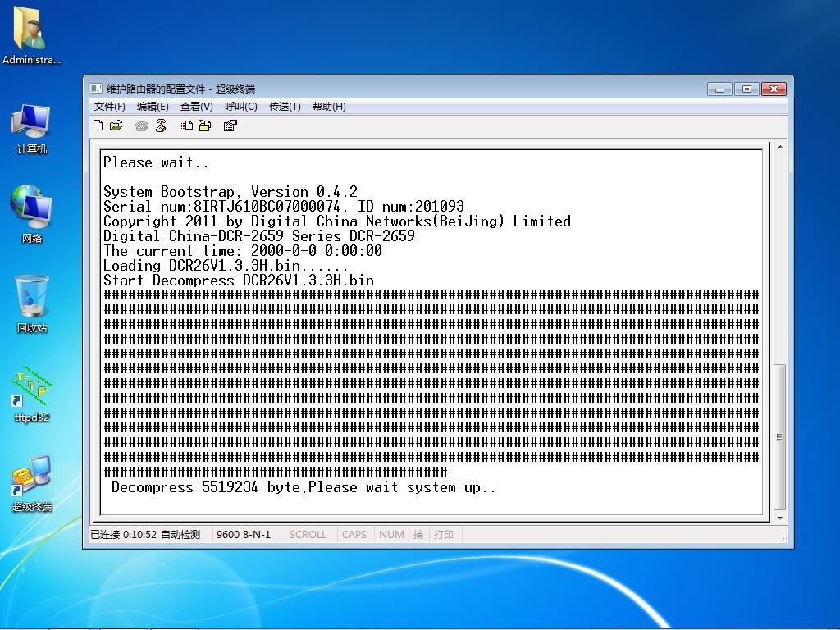Image resolution: width=840 pixels, height=630 pixels.
Task: Click the 打印 print indicator in status bar
Action: pyautogui.click(x=444, y=534)
